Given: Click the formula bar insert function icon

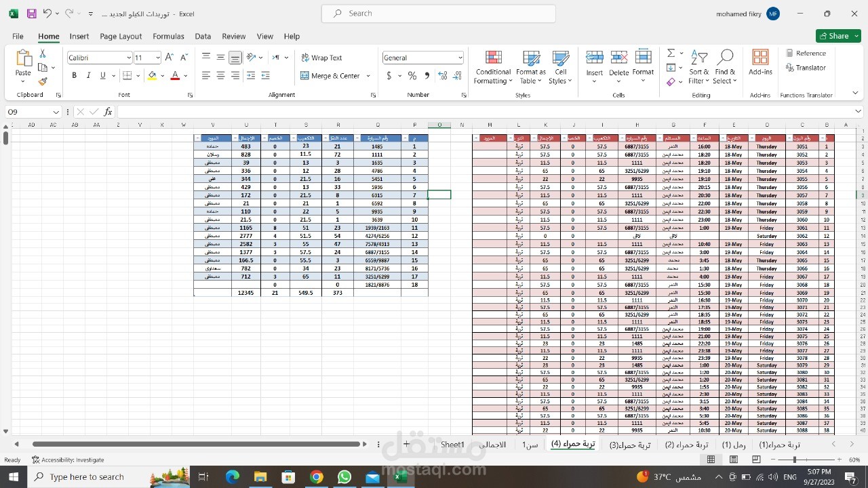Looking at the screenshot, I should [108, 112].
